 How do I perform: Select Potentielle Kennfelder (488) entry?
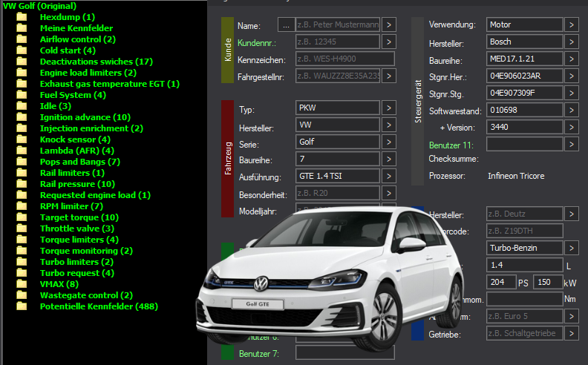99,306
